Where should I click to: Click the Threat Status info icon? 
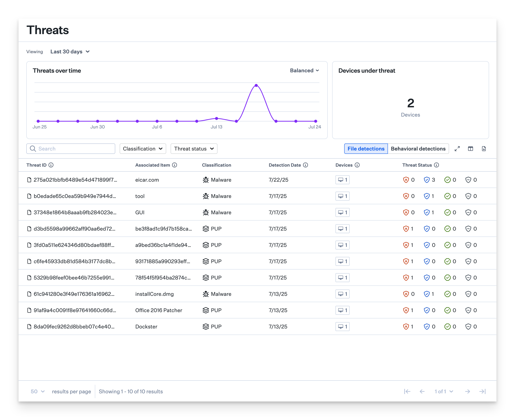pos(436,165)
